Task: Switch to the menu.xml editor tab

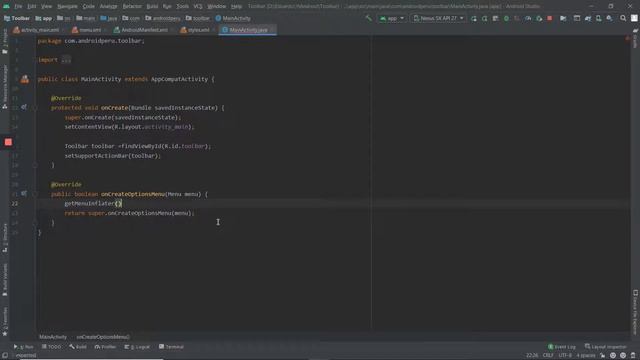Action: pyautogui.click(x=87, y=30)
